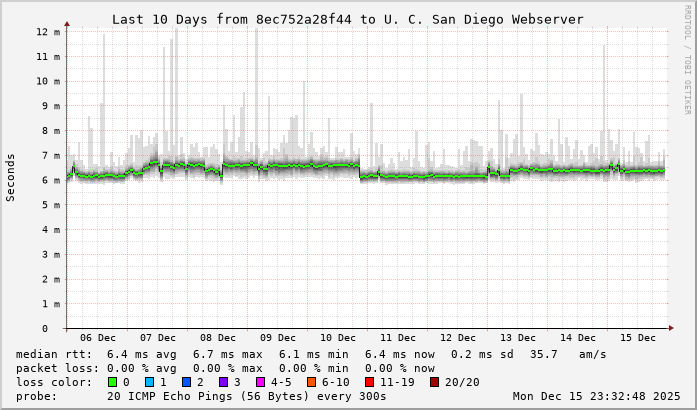Click the '15 Dec' x-axis date label
This screenshot has width=697, height=410.
(638, 338)
